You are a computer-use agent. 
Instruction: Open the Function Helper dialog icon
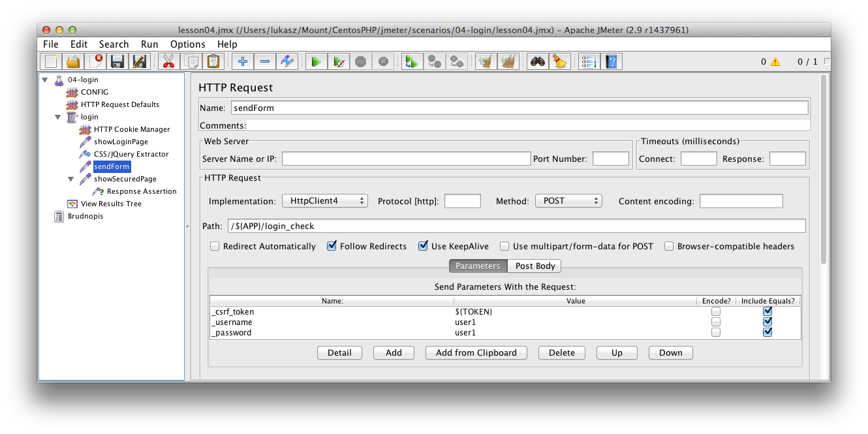tap(589, 61)
